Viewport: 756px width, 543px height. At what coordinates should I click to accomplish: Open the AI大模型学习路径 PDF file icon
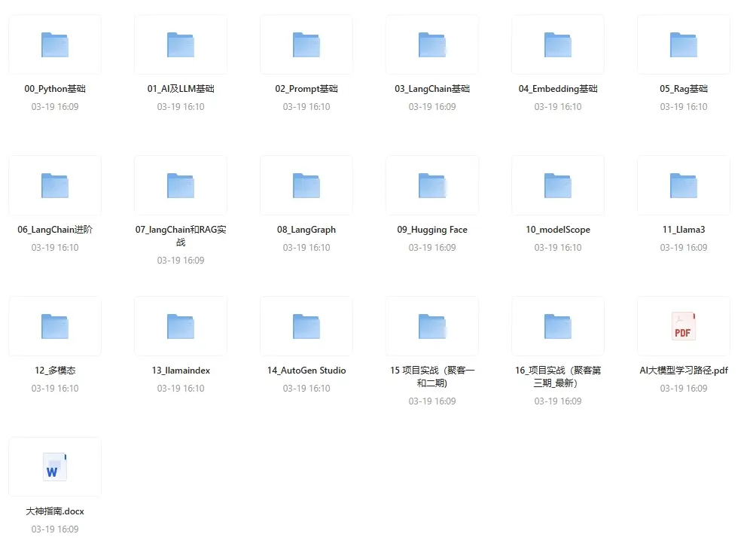pyautogui.click(x=684, y=326)
